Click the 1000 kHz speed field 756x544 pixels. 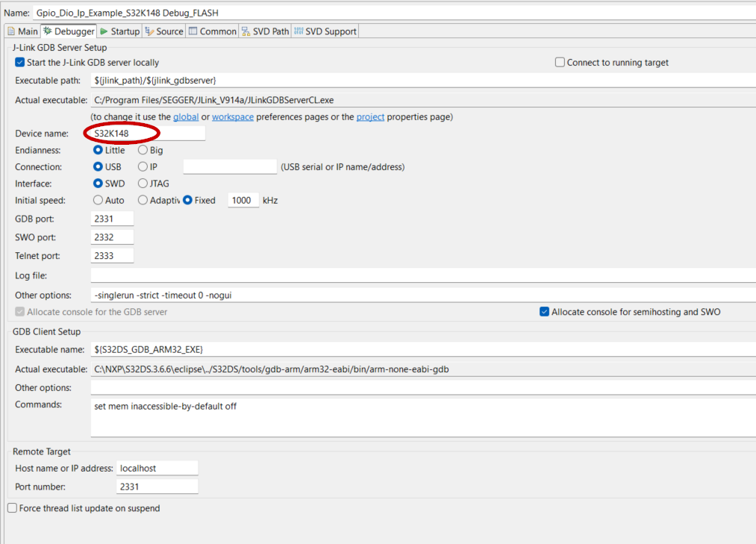click(x=243, y=200)
